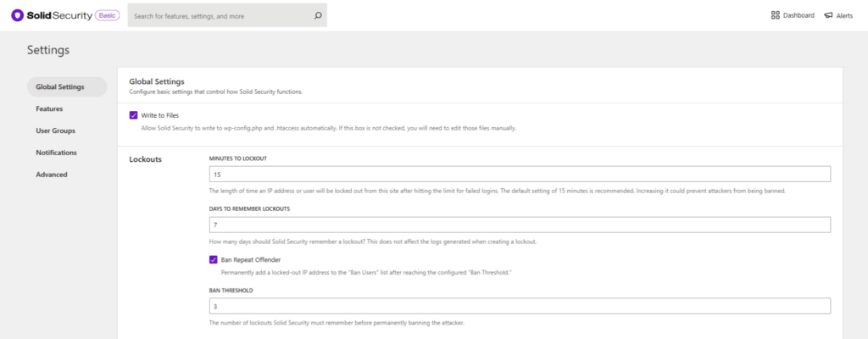
Task: Uncheck the Write to Files checkbox
Action: tap(133, 114)
